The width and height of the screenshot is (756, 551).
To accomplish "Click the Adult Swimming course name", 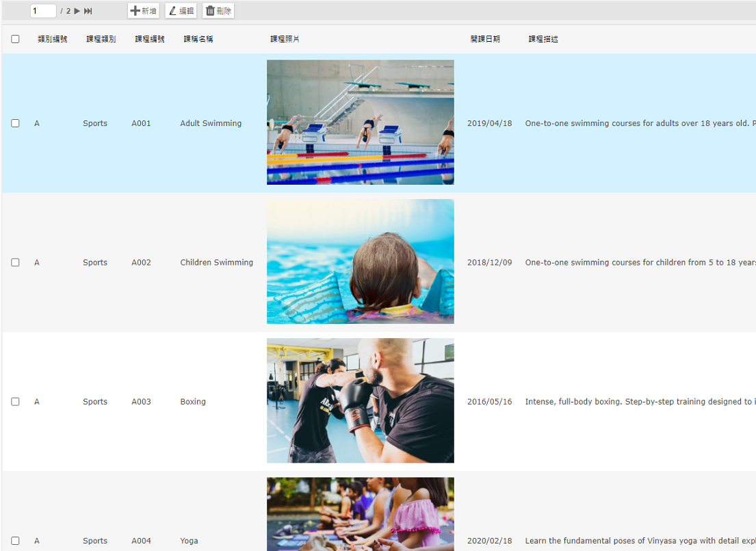I will point(211,123).
